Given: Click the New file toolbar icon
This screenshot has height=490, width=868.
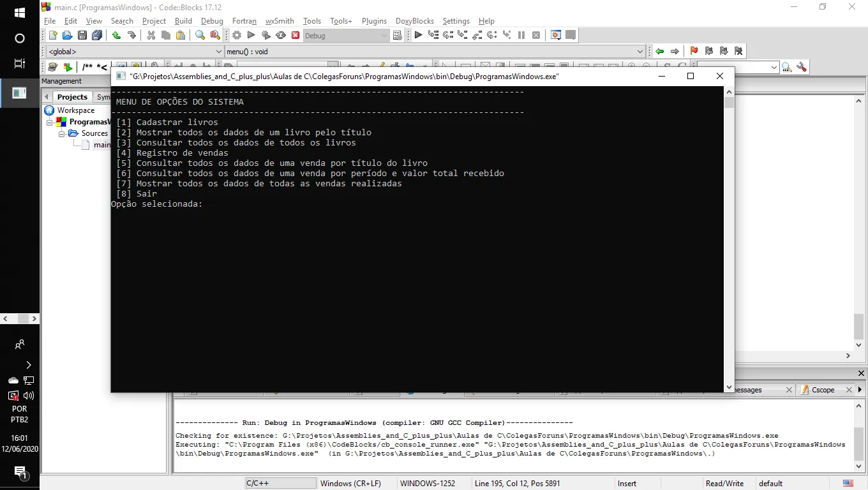Looking at the screenshot, I should pyautogui.click(x=53, y=36).
